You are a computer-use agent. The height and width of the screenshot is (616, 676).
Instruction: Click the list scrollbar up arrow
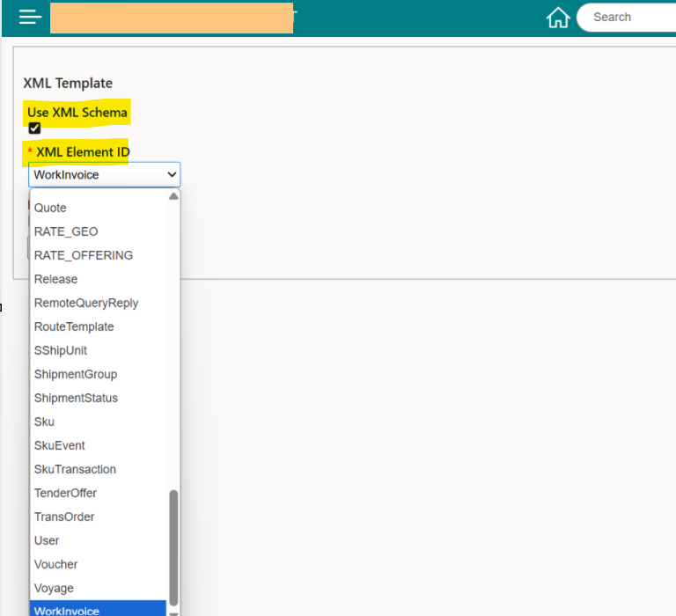pos(173,196)
